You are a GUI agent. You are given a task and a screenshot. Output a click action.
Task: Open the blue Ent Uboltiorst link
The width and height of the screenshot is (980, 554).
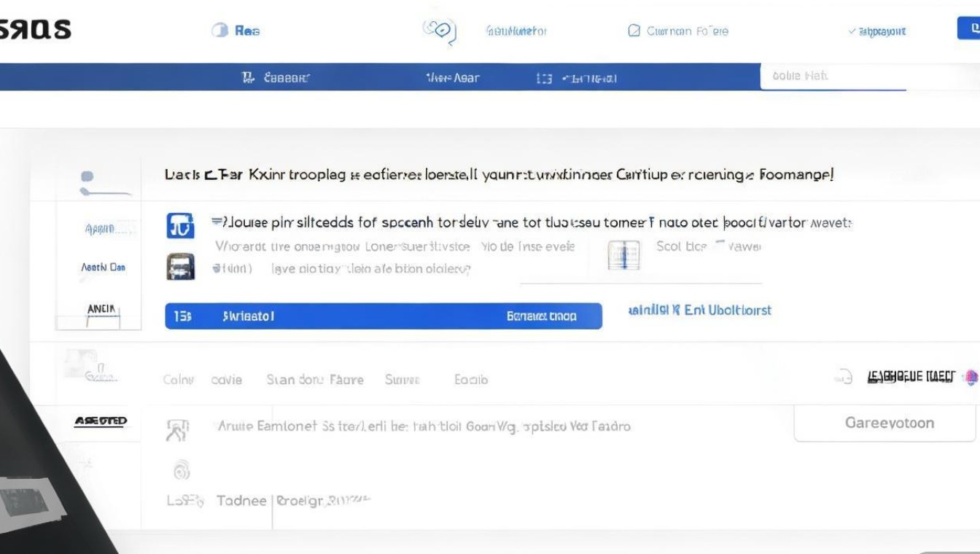(699, 311)
